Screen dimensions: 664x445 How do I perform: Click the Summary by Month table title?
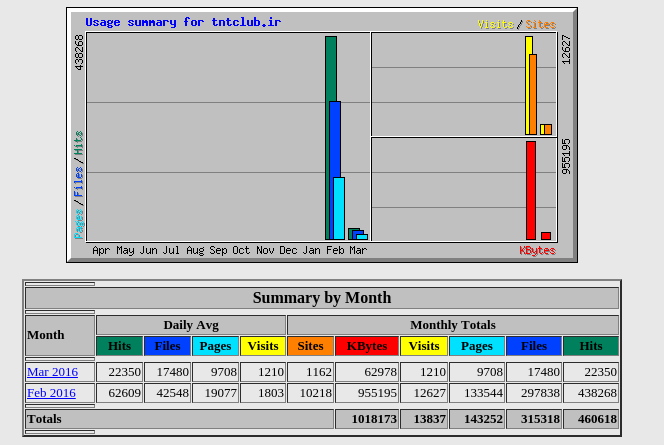(321, 298)
